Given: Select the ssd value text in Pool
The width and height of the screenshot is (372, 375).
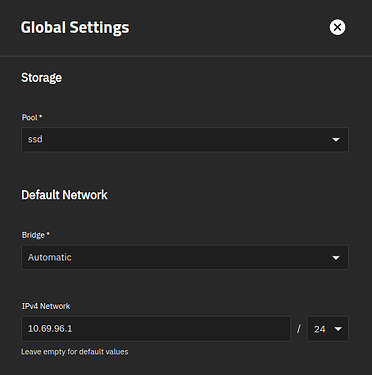Looking at the screenshot, I should click(x=35, y=139).
